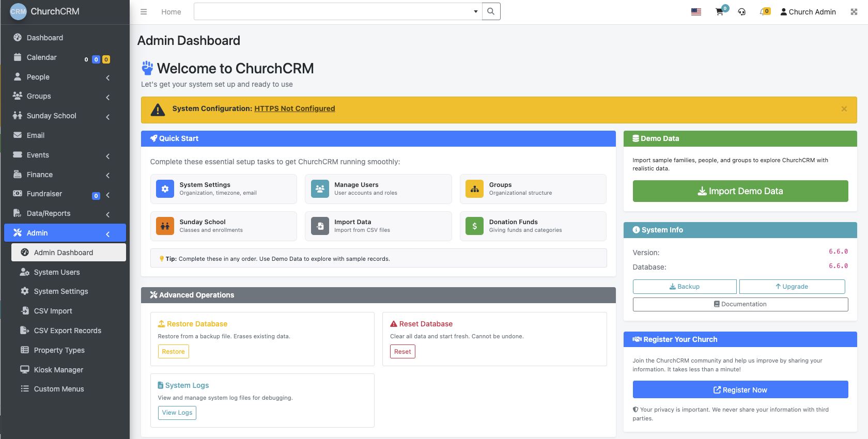Toggle fullscreen with the expand icon
868x439 pixels.
[854, 12]
